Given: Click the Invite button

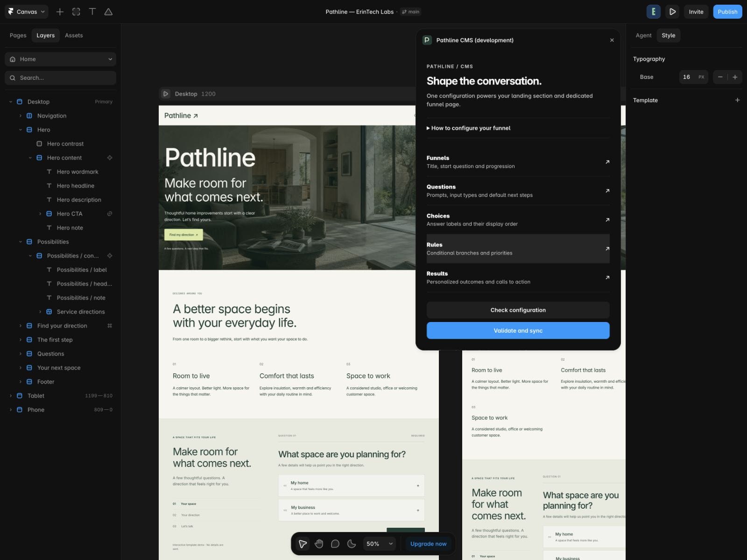Looking at the screenshot, I should click(x=696, y=12).
